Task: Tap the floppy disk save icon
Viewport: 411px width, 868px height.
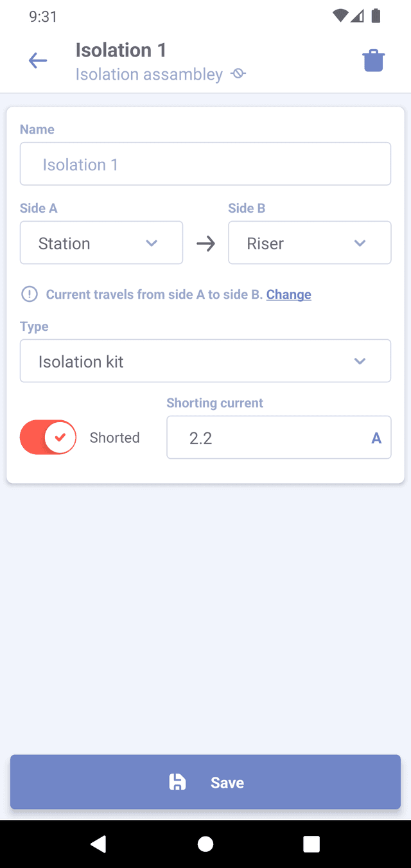Action: pos(177,782)
